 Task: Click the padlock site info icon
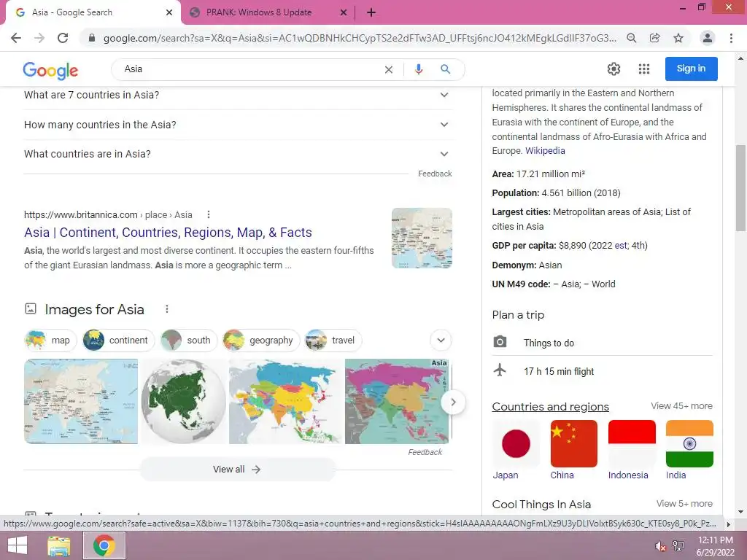point(92,38)
